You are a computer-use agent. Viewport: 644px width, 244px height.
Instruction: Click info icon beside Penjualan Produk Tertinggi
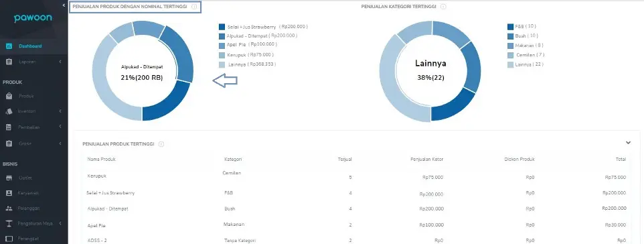[x=161, y=144]
